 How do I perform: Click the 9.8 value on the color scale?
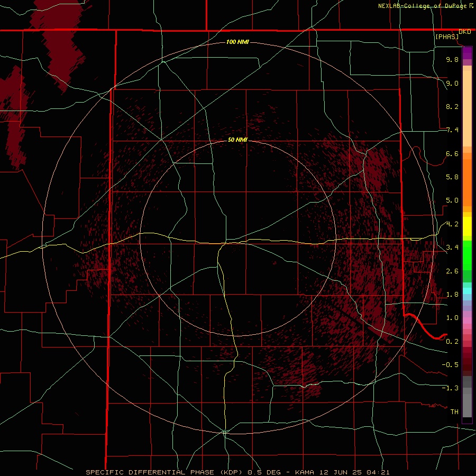(x=452, y=59)
